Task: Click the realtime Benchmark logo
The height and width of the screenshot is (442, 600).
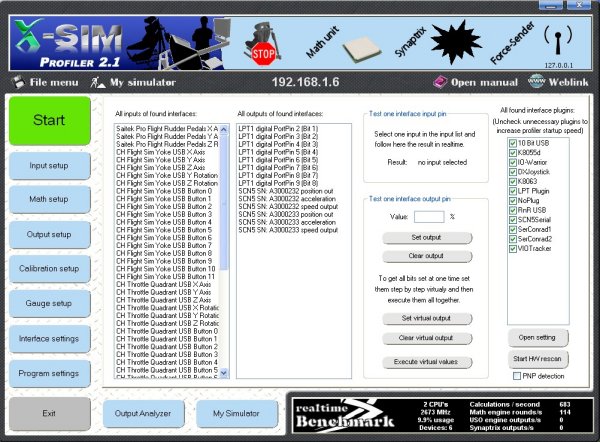Action: pos(344,416)
